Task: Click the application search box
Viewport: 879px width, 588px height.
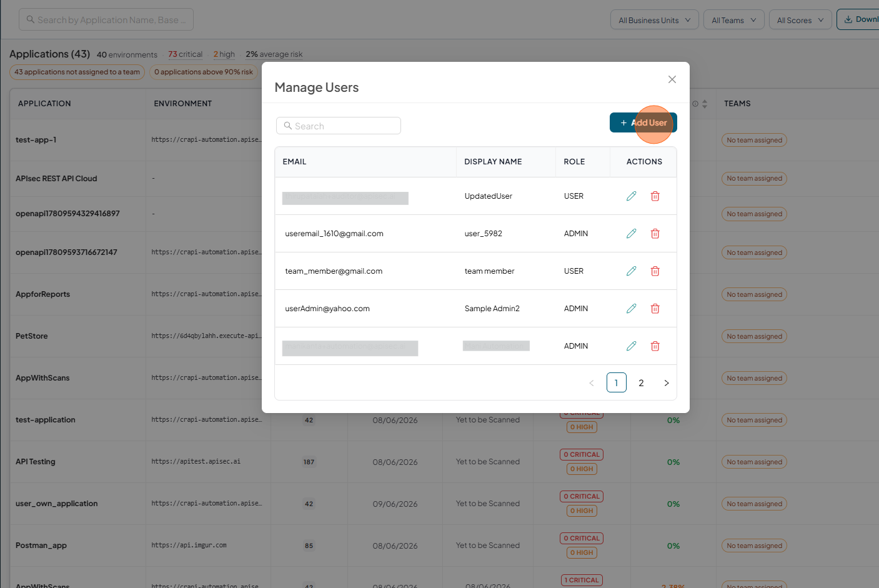Action: click(106, 19)
